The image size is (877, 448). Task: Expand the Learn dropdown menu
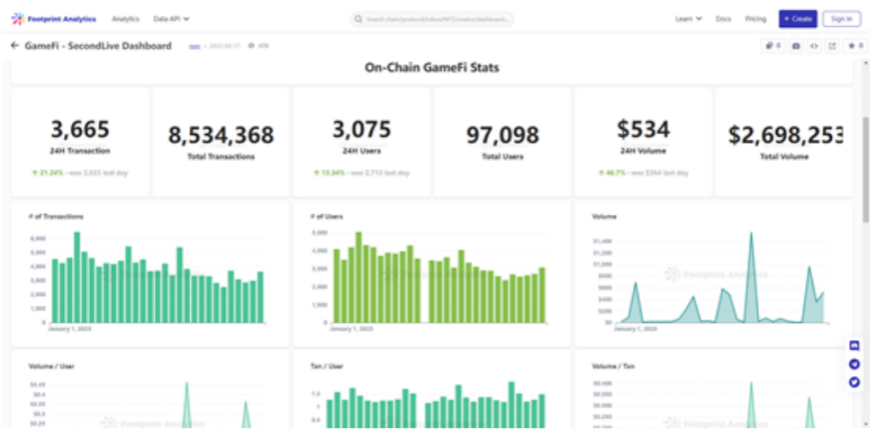688,19
